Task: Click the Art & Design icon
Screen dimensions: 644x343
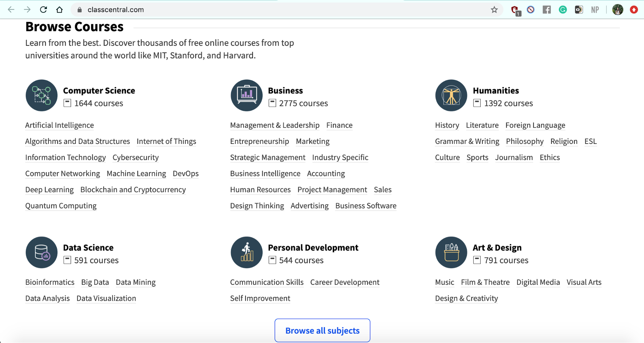Action: click(451, 253)
